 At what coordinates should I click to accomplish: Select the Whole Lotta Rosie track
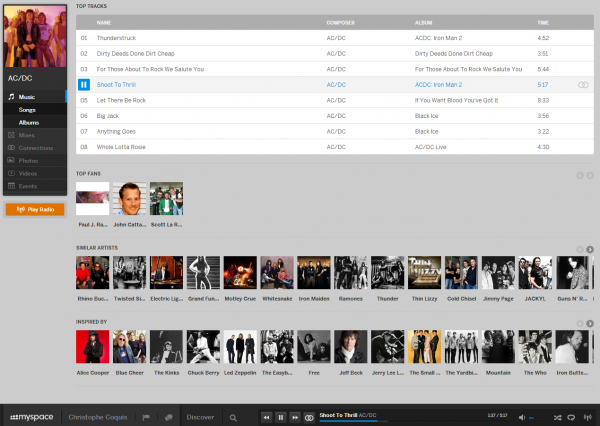coord(335,147)
